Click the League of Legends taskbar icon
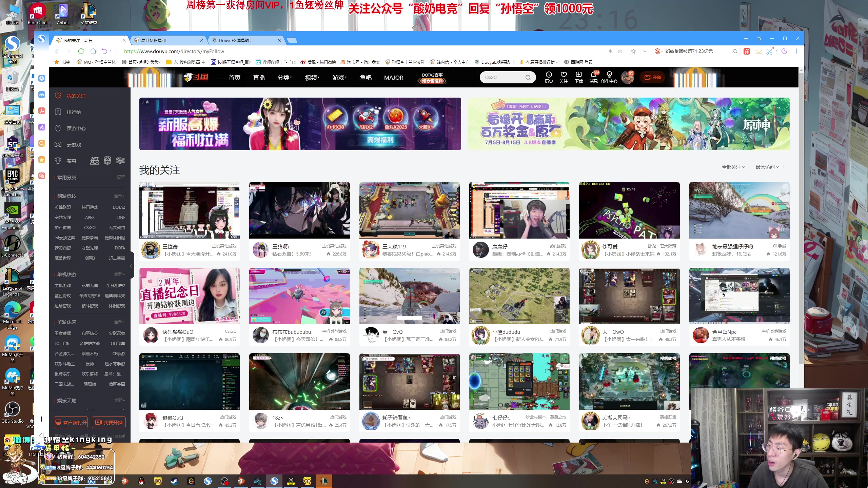This screenshot has height=488, width=868. (324, 481)
